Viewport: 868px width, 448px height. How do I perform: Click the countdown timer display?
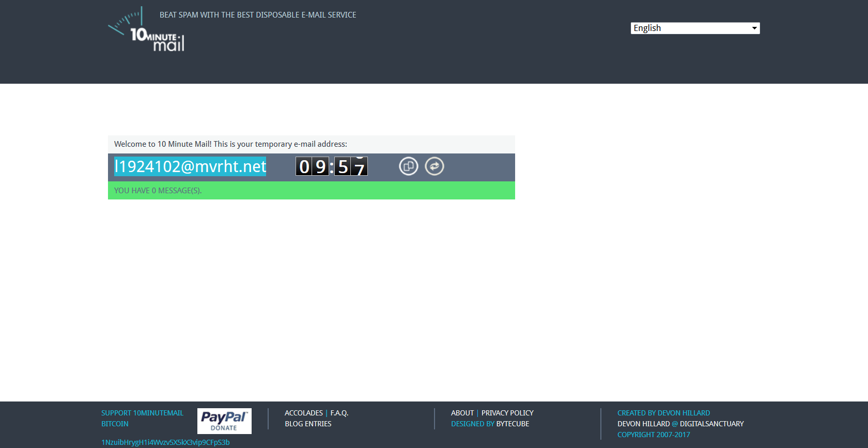point(331,166)
